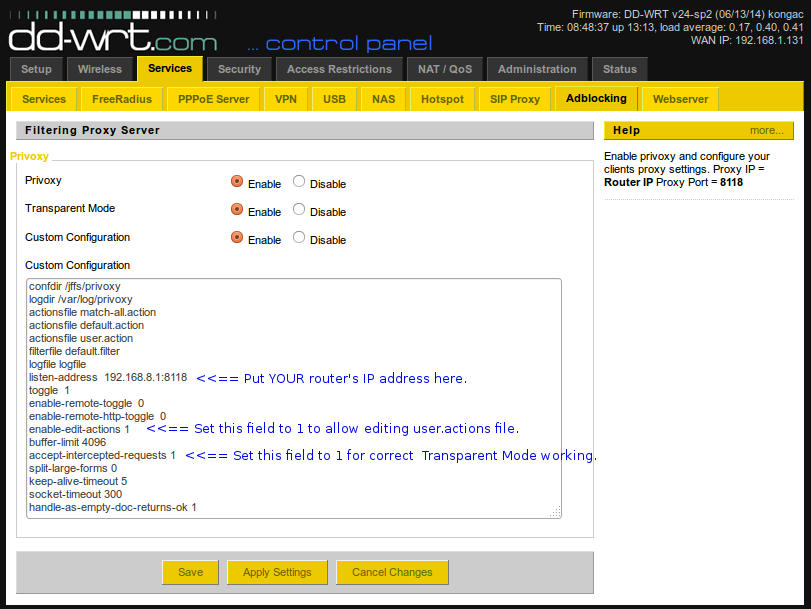
Task: Open the NAS sub-tab
Action: (383, 99)
